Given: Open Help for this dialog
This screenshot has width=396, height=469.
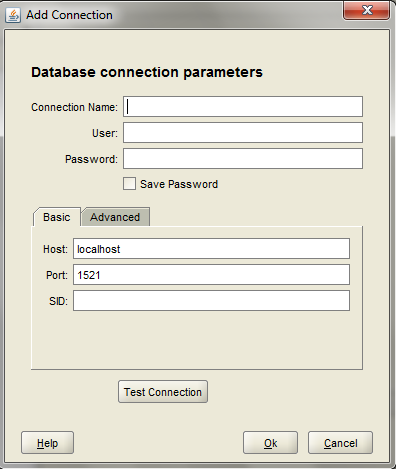Looking at the screenshot, I should click(47, 443).
